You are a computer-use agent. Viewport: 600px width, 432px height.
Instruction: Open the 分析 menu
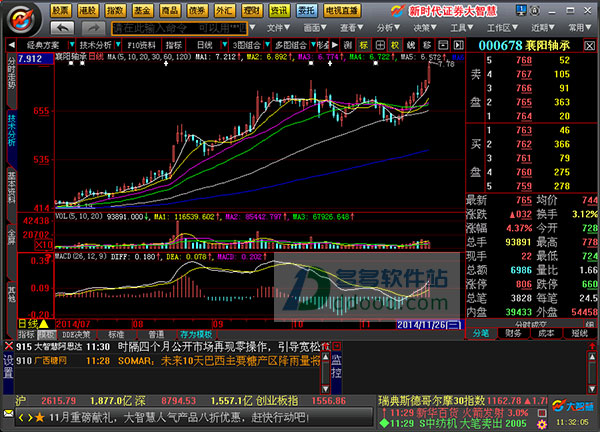coord(388,28)
